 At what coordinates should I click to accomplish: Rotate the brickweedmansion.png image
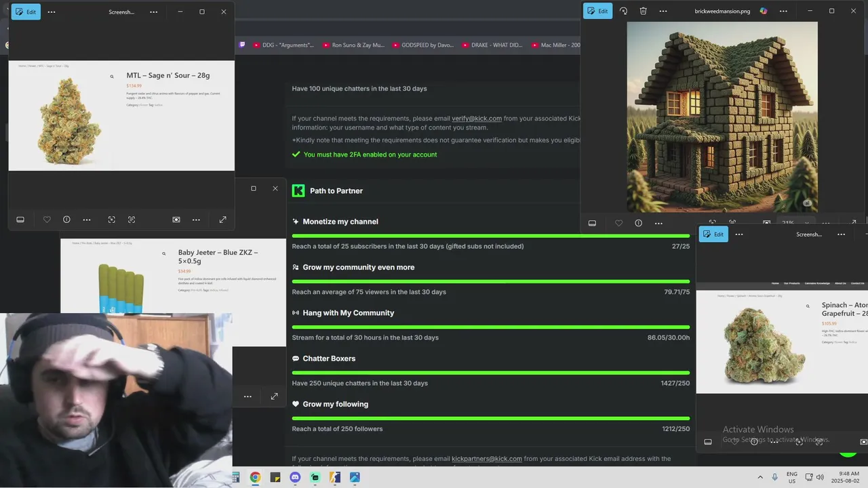point(623,11)
